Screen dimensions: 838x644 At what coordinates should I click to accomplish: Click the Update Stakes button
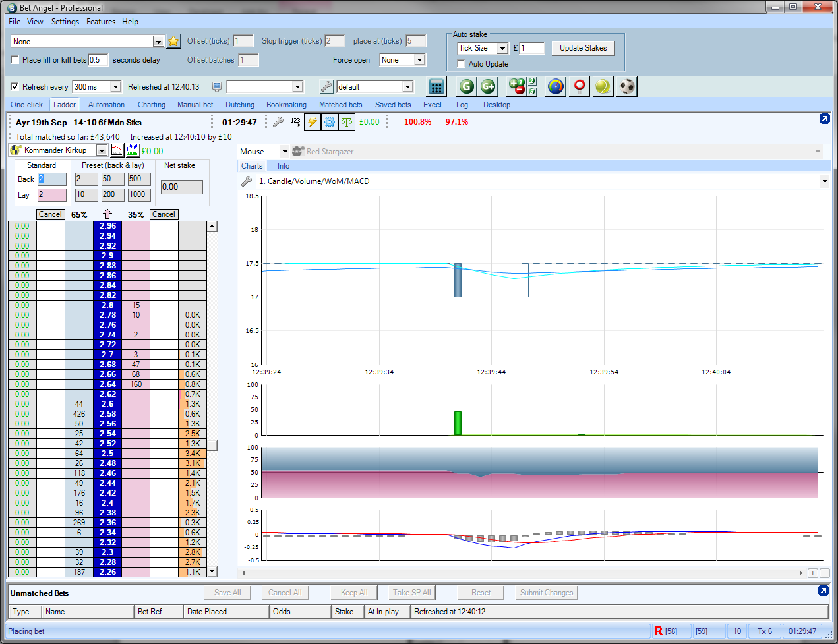[584, 48]
